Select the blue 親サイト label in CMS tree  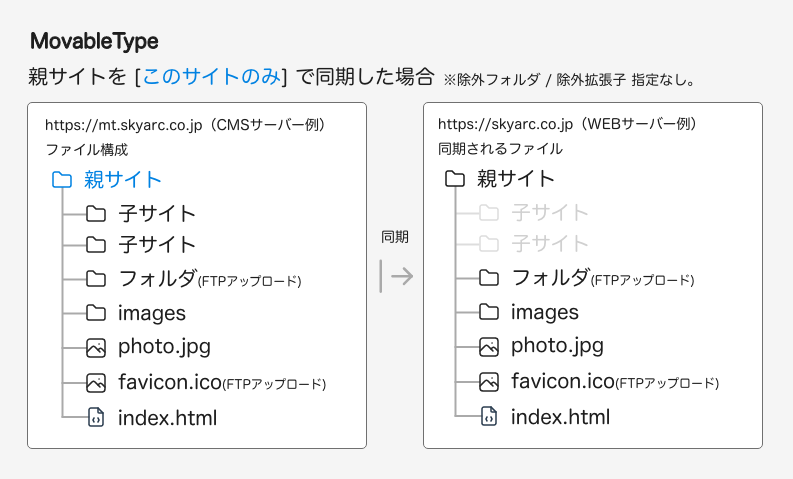click(x=123, y=180)
